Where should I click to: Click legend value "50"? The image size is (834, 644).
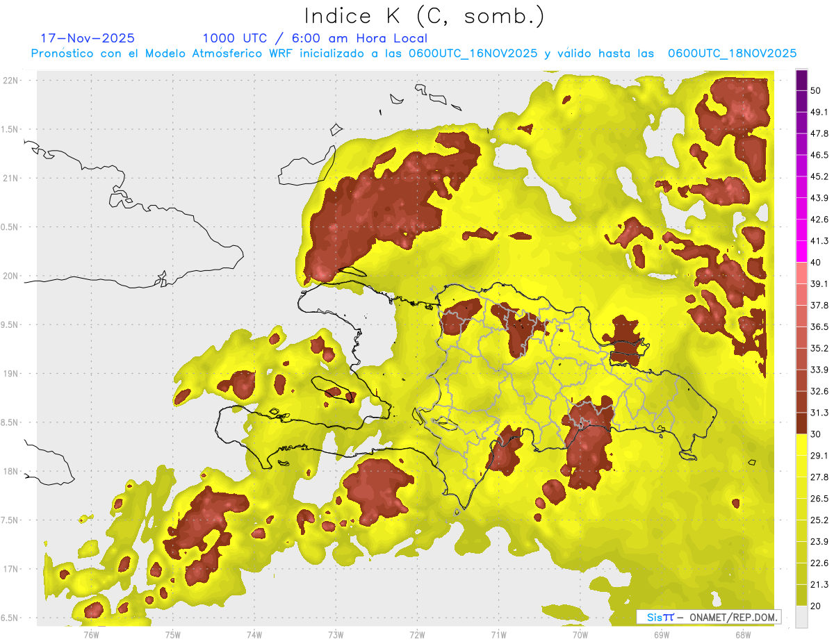pyautogui.click(x=816, y=91)
